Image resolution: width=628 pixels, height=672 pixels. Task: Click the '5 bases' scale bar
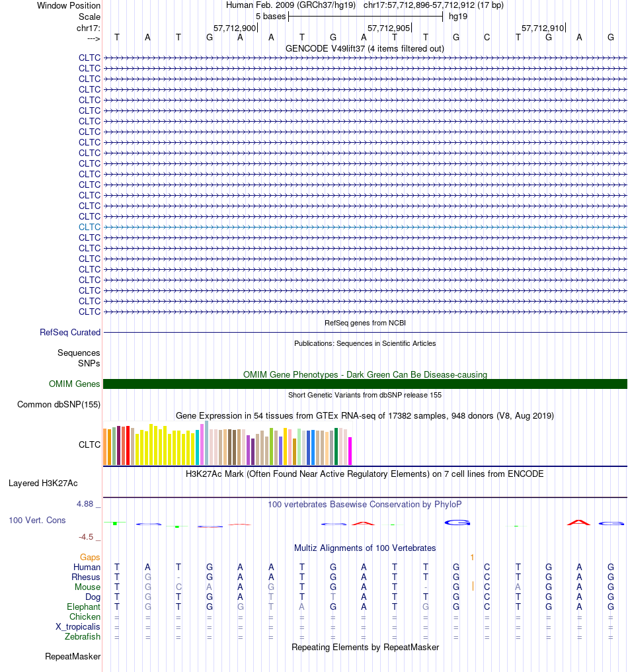[x=366, y=17]
